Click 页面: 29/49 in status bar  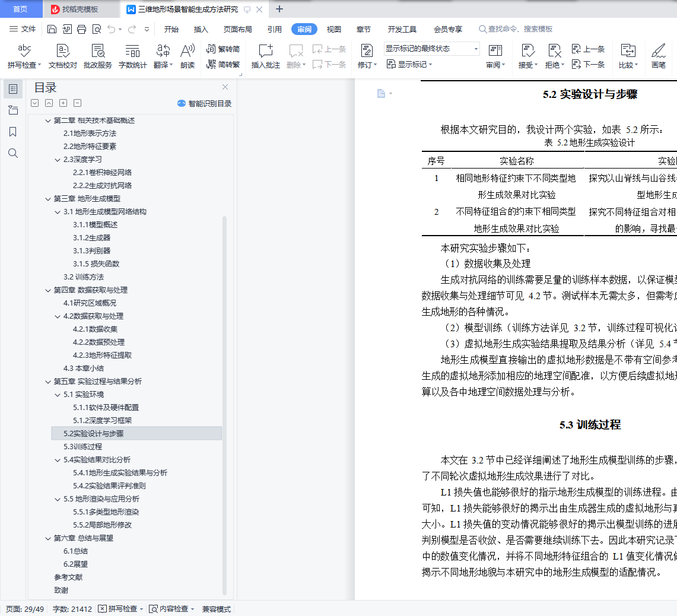click(25, 609)
